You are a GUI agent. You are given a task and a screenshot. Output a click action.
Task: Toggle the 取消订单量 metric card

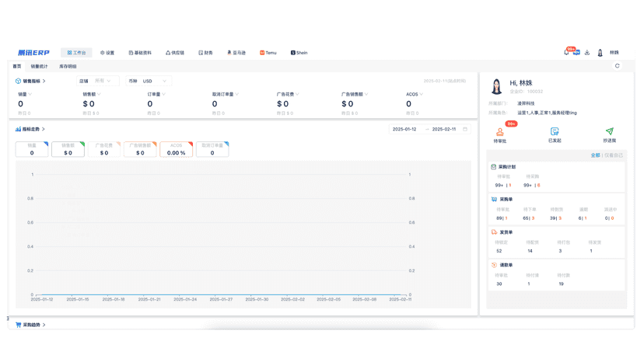tap(212, 149)
